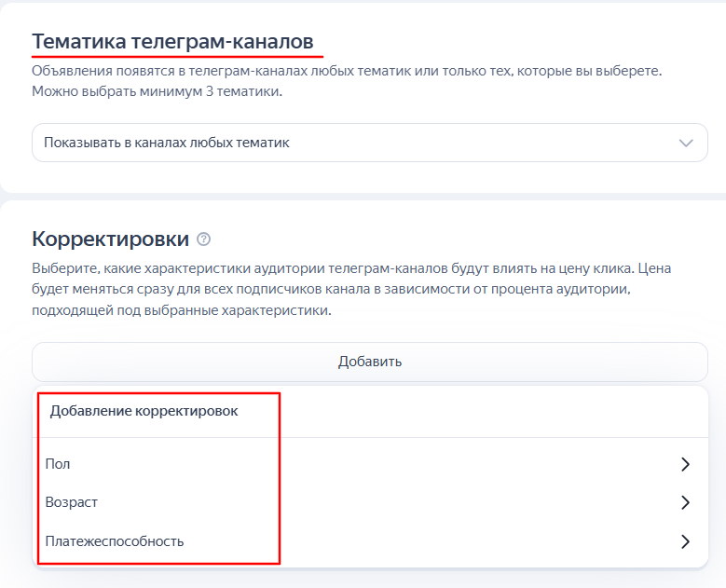Click the text 'подходящей под выбранные характеристики'
726x588 pixels.
(x=182, y=309)
